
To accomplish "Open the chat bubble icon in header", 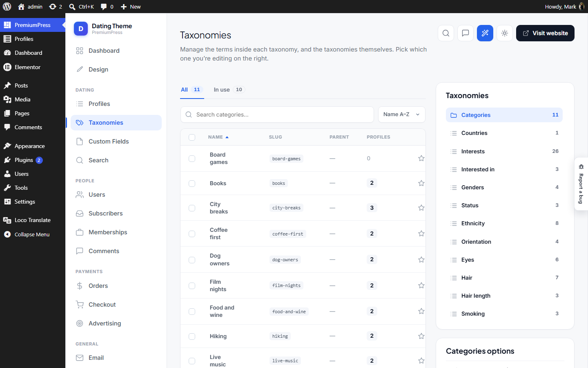I will click(x=465, y=33).
